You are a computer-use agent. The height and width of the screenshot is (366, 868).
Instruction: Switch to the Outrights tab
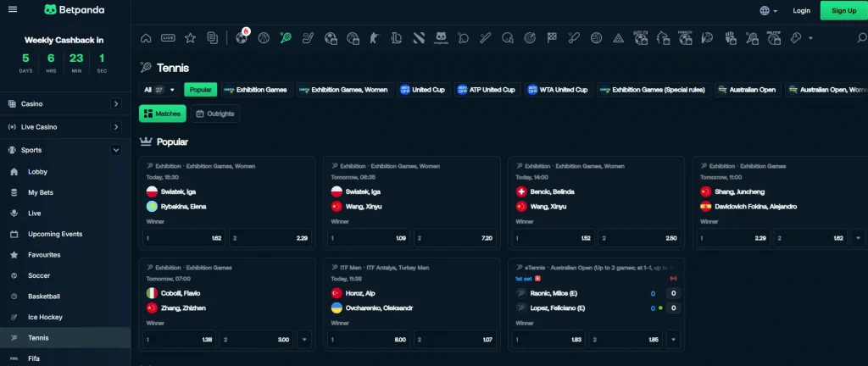click(215, 114)
